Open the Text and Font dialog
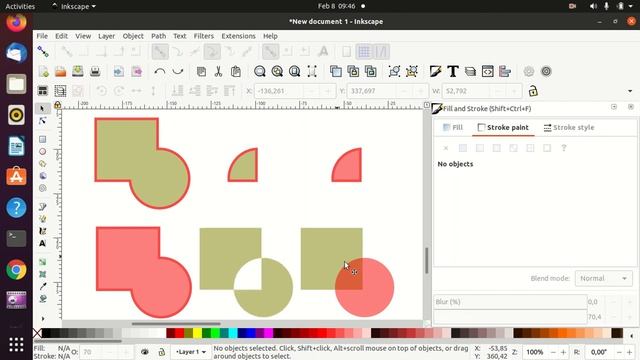The height and width of the screenshot is (360, 640). (x=453, y=71)
